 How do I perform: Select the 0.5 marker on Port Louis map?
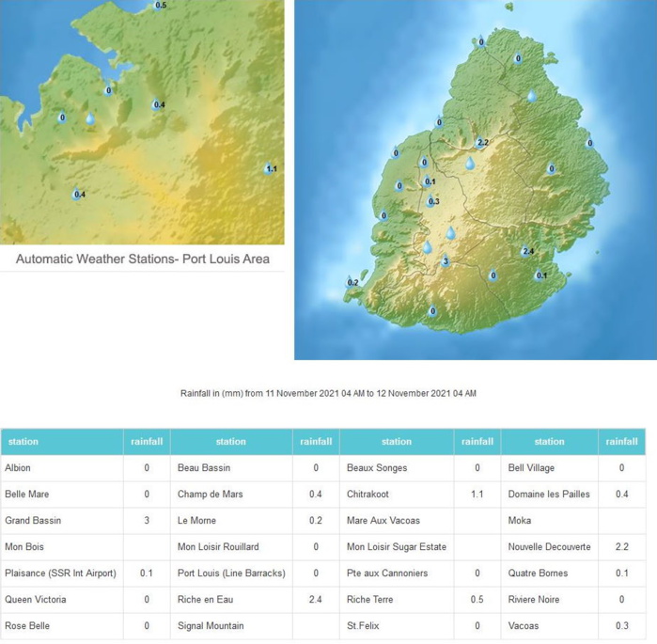point(160,6)
